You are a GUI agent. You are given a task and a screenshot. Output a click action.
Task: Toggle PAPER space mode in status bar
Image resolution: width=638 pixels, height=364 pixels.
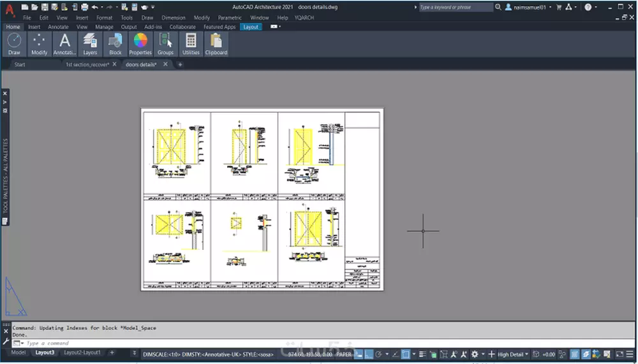(344, 354)
